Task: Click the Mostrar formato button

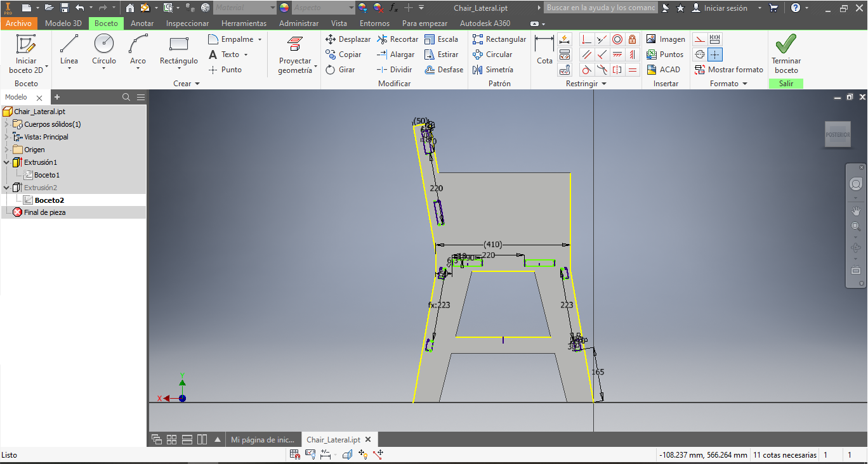Action: coord(729,70)
